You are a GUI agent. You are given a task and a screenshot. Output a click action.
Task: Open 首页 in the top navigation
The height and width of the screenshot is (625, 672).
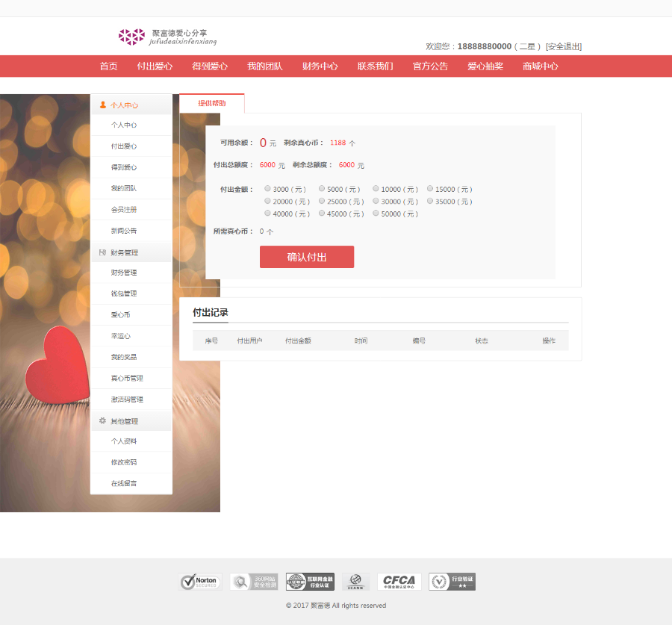point(108,66)
